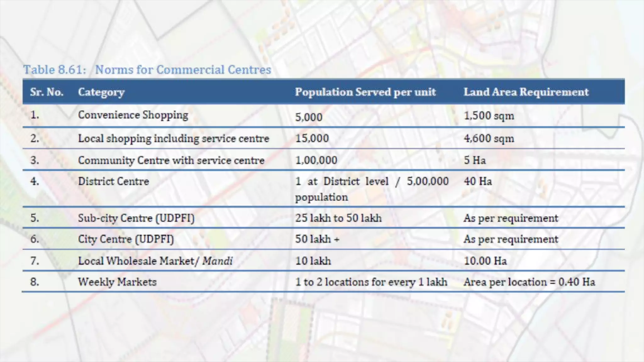The width and height of the screenshot is (644, 362).
Task: Click the '25 lakh to 50 lakh' value
Action: pos(338,218)
